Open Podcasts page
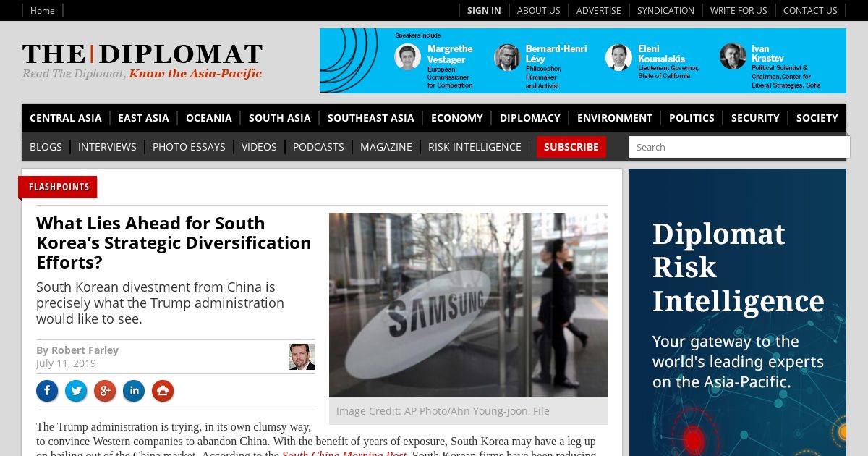868x456 pixels. (318, 147)
